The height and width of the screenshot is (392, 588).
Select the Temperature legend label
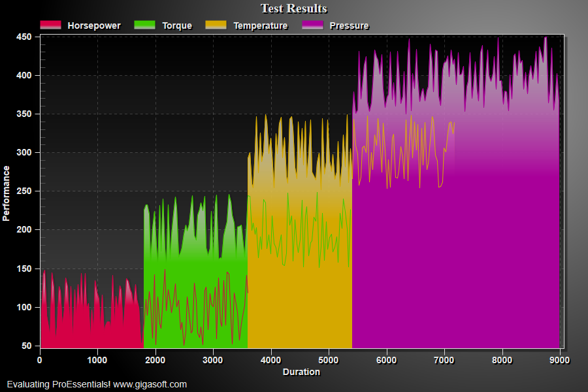point(261,25)
